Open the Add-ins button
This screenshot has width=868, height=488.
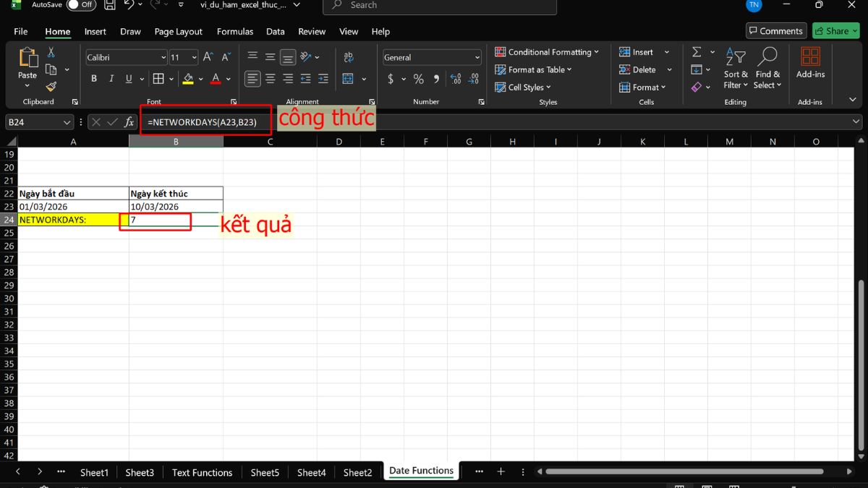click(x=810, y=64)
